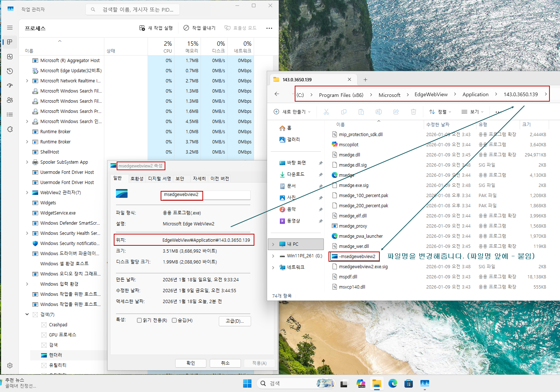Image resolution: width=560 pixels, height=392 pixels.
Task: Check the 숨김(H) checkbox
Action: 174,320
